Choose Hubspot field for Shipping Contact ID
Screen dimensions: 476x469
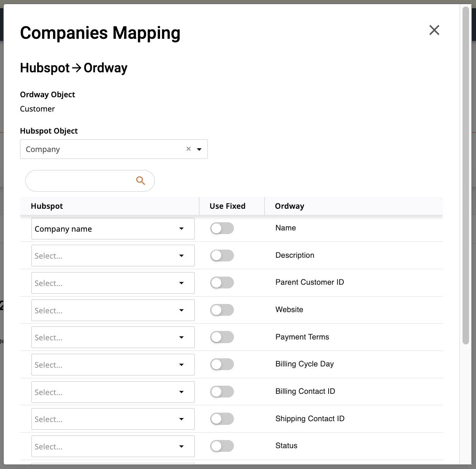click(x=113, y=419)
